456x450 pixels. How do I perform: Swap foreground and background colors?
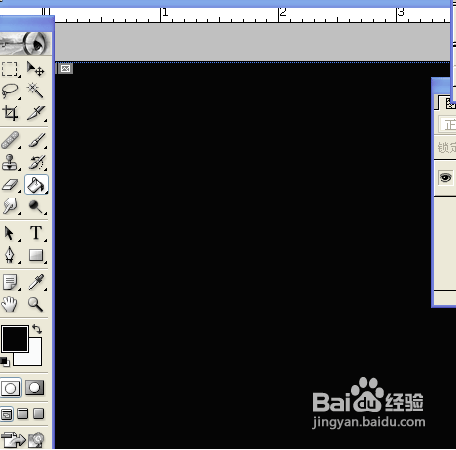coord(37,329)
